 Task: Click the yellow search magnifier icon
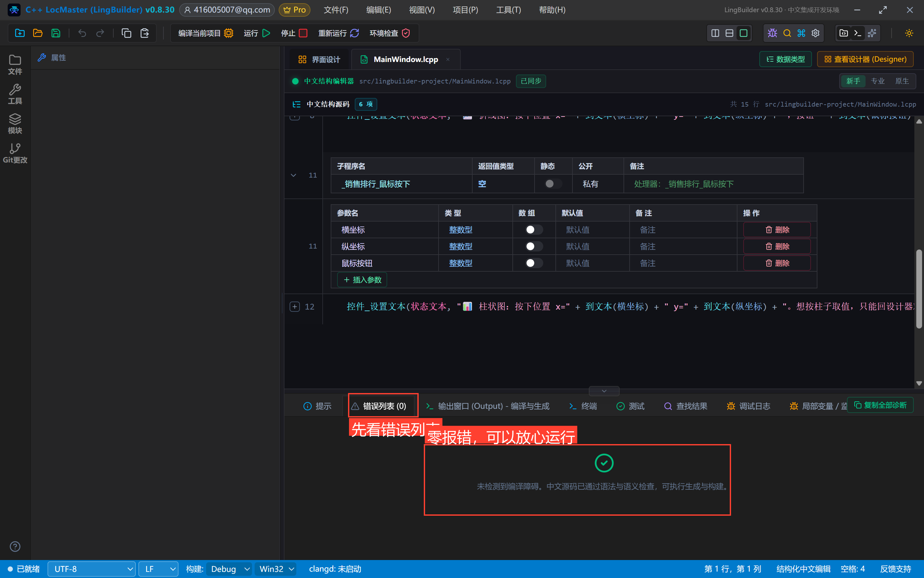(x=787, y=33)
